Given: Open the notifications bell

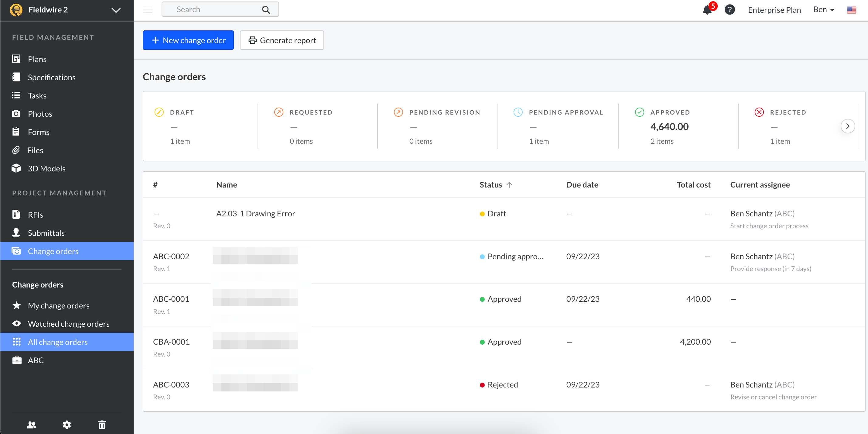Looking at the screenshot, I should click(x=707, y=10).
